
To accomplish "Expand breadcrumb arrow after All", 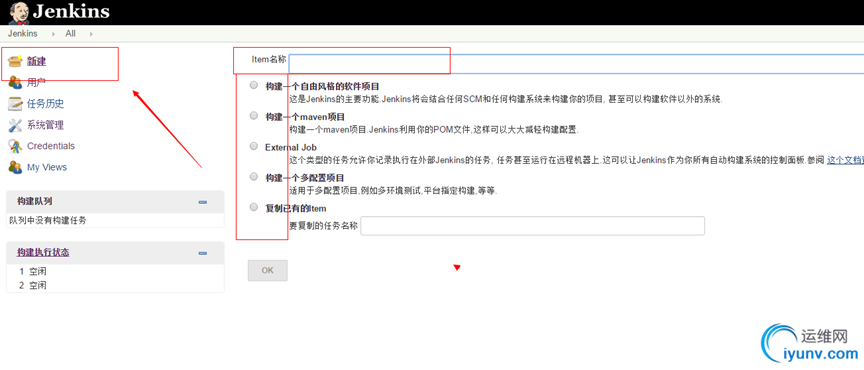I will pyautogui.click(x=91, y=34).
